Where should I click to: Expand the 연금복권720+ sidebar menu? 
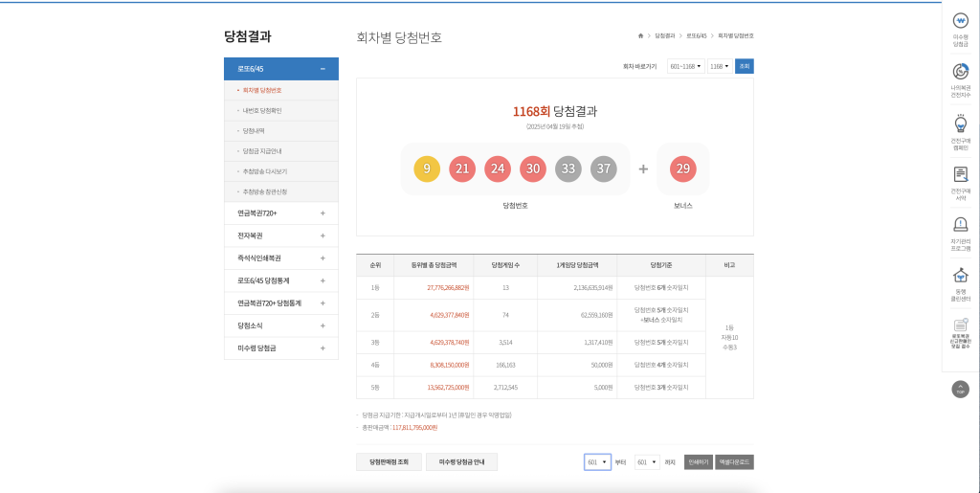point(323,213)
